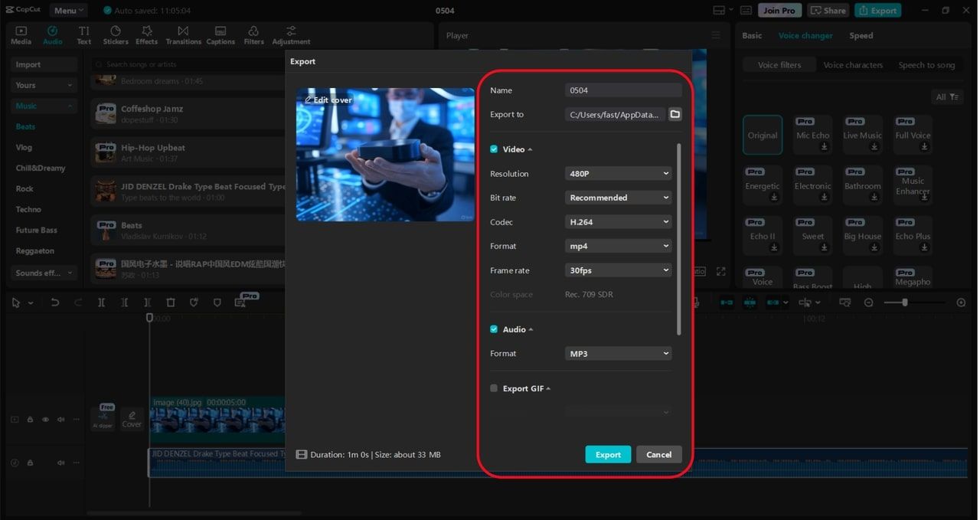Download the Full Voice filter
This screenshot has height=520, width=980.
click(x=925, y=147)
